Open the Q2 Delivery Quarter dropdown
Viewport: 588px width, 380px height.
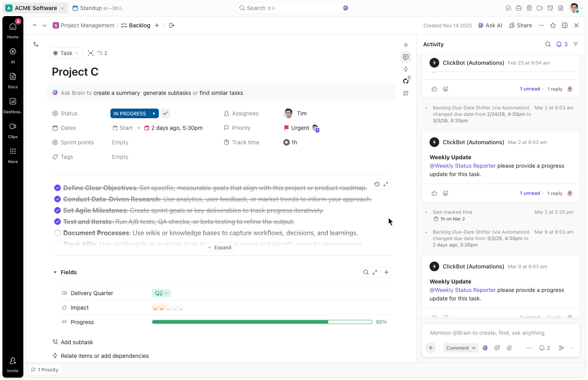click(x=161, y=293)
